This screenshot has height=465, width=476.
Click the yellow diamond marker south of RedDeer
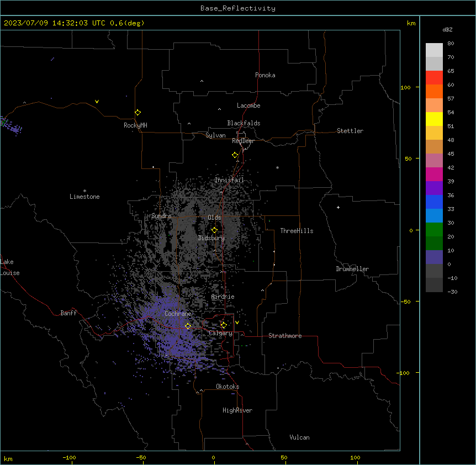coord(235,155)
